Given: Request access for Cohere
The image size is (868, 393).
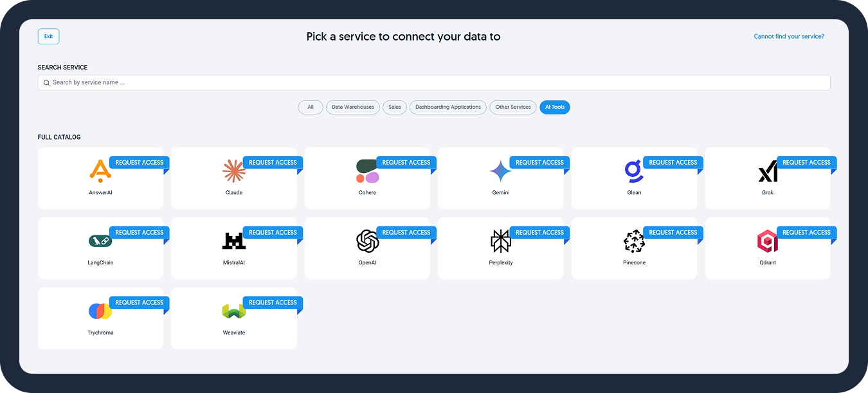Looking at the screenshot, I should (406, 163).
